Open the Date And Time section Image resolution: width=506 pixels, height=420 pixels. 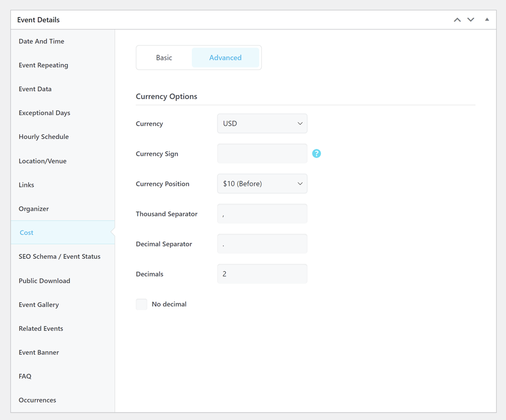coord(41,41)
